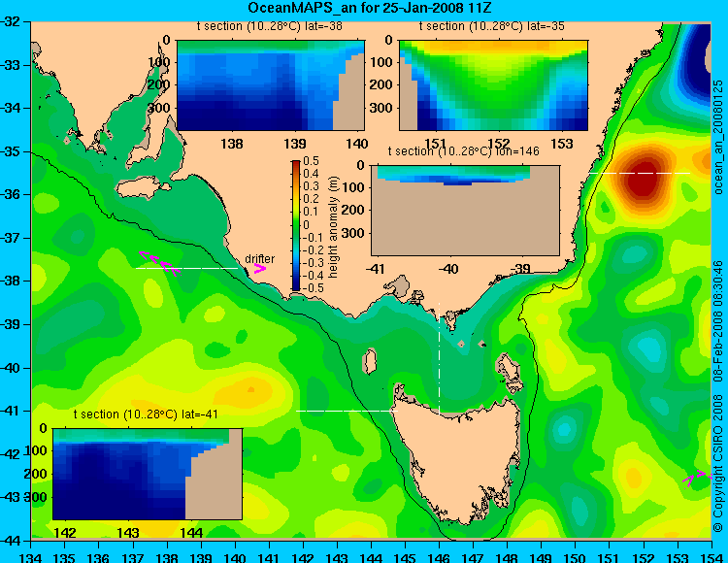Click main map longitude axis label "134"
Screen dimensions: 728x563
[x=31, y=557]
